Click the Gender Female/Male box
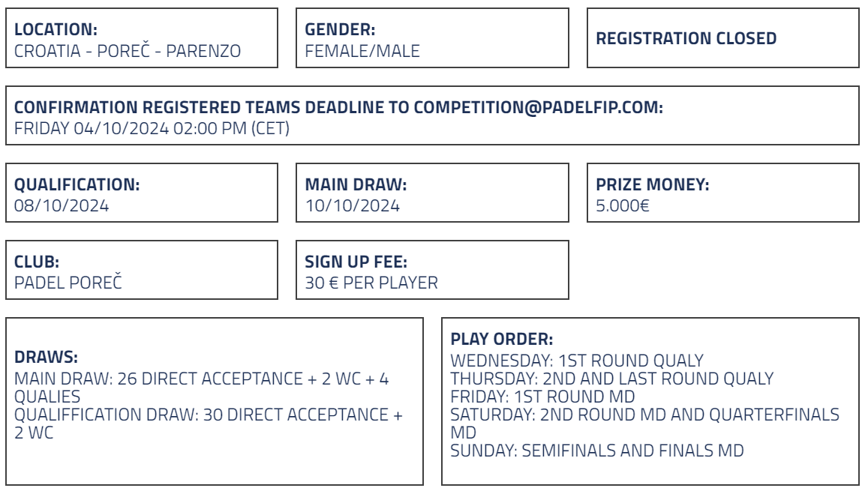The image size is (868, 491). 432,38
